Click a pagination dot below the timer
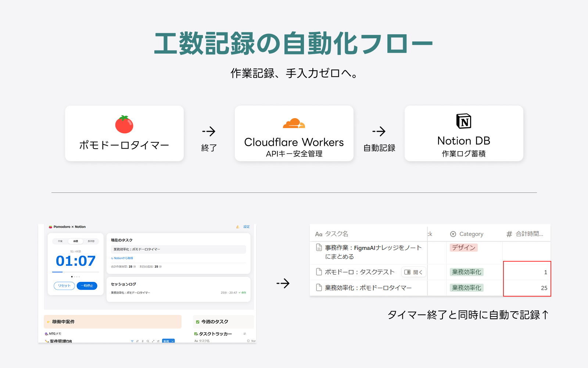Image resolution: width=588 pixels, height=368 pixels. click(72, 276)
